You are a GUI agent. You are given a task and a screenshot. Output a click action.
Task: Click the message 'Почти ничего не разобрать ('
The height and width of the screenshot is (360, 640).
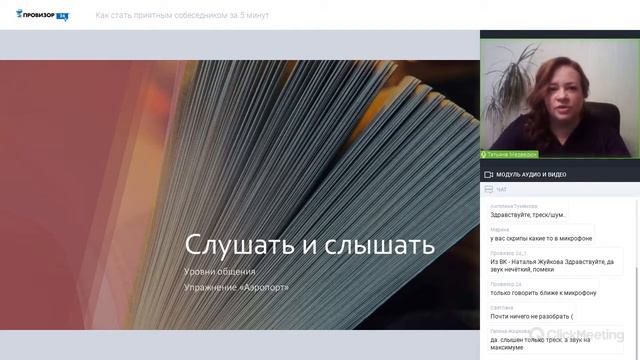(531, 317)
